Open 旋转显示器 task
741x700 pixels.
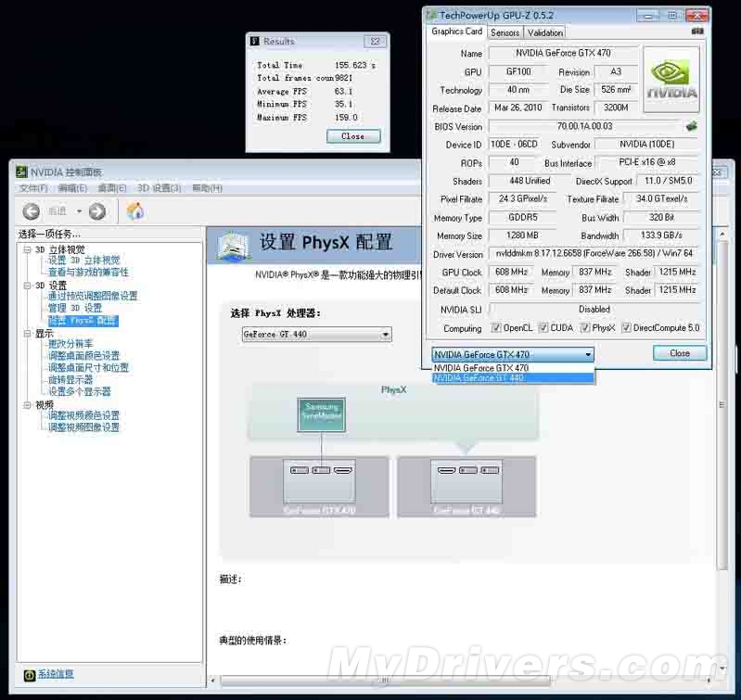[x=70, y=379]
